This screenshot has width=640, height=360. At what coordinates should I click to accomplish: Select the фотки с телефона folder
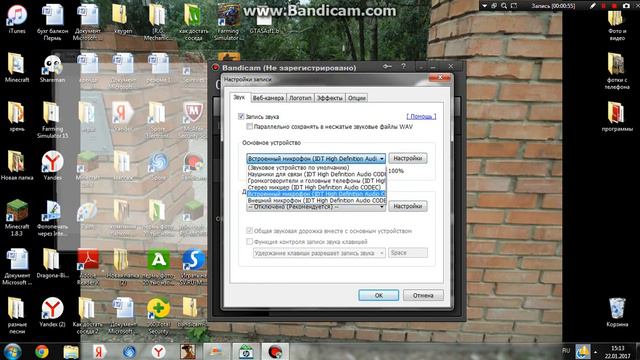click(617, 71)
